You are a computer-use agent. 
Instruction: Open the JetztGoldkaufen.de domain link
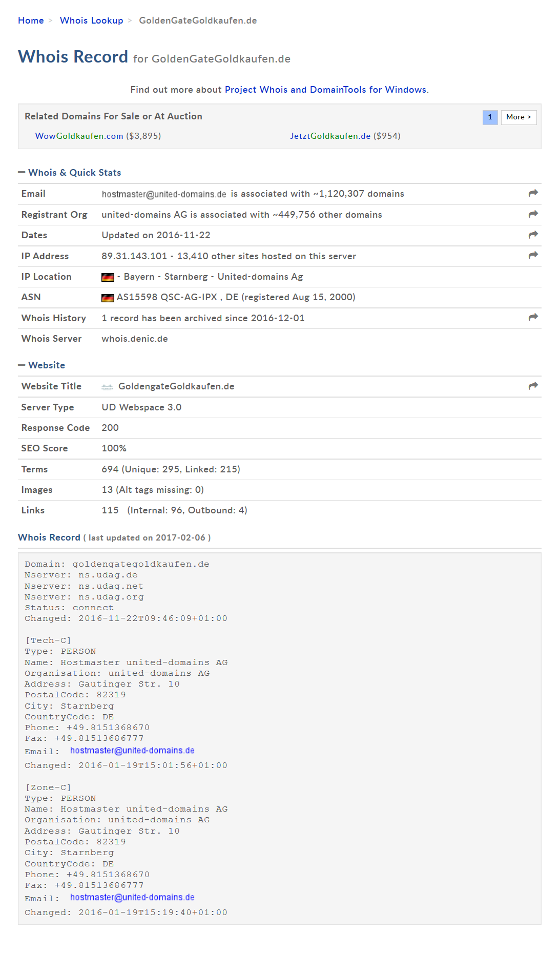[x=330, y=136]
